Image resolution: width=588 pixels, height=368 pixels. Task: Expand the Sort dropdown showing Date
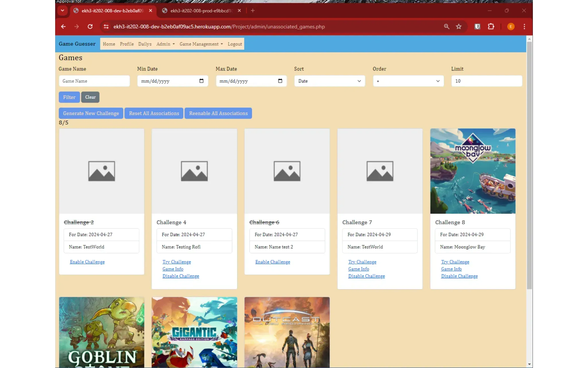pyautogui.click(x=329, y=81)
